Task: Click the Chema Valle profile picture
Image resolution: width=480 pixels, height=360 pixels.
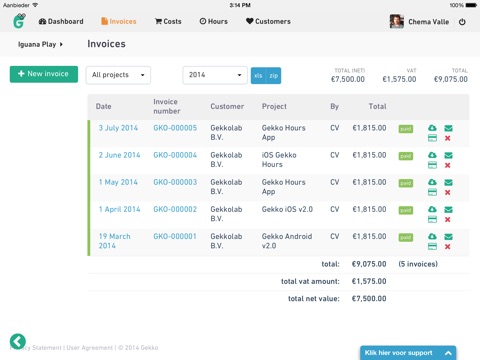Action: point(397,22)
